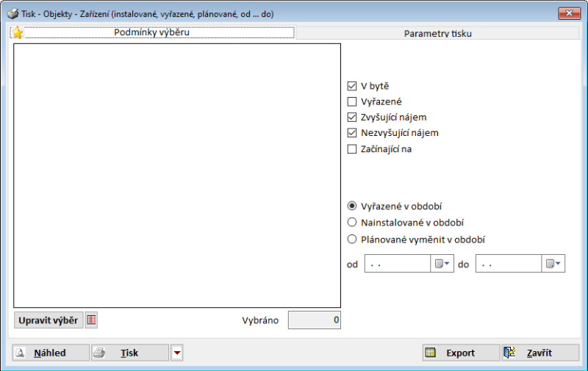Open the Parametry tisku tab
Viewport: 588px width, 371px height.
tap(437, 33)
